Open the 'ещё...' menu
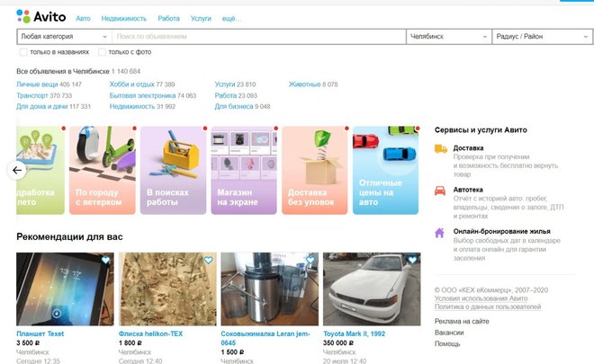Screen dimensions: 594x364 coord(233,18)
